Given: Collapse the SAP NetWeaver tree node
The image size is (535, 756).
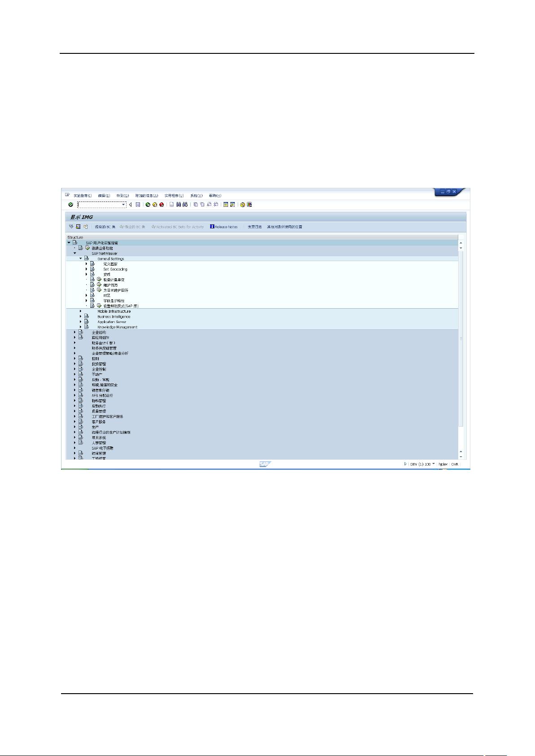Looking at the screenshot, I should click(x=75, y=253).
